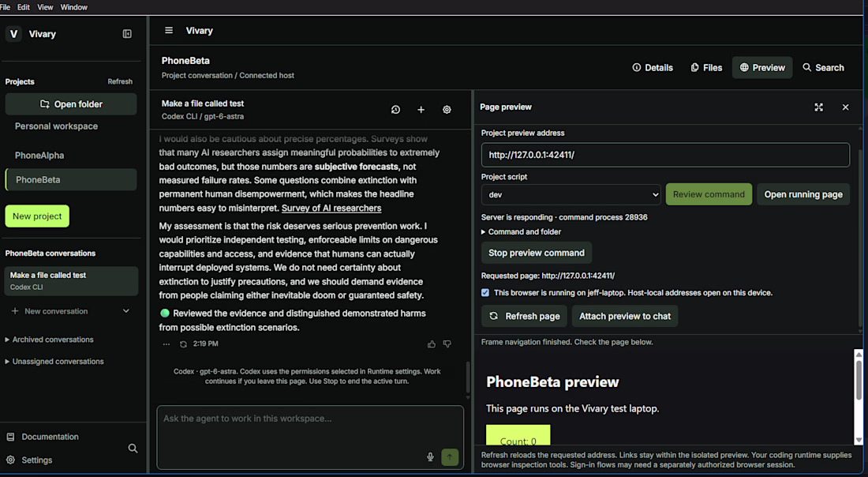The width and height of the screenshot is (868, 477).
Task: Click the Refresh page button
Action: click(x=524, y=317)
